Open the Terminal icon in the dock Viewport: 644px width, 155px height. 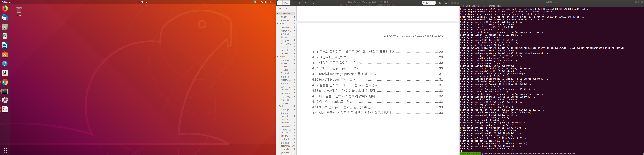click(5, 91)
